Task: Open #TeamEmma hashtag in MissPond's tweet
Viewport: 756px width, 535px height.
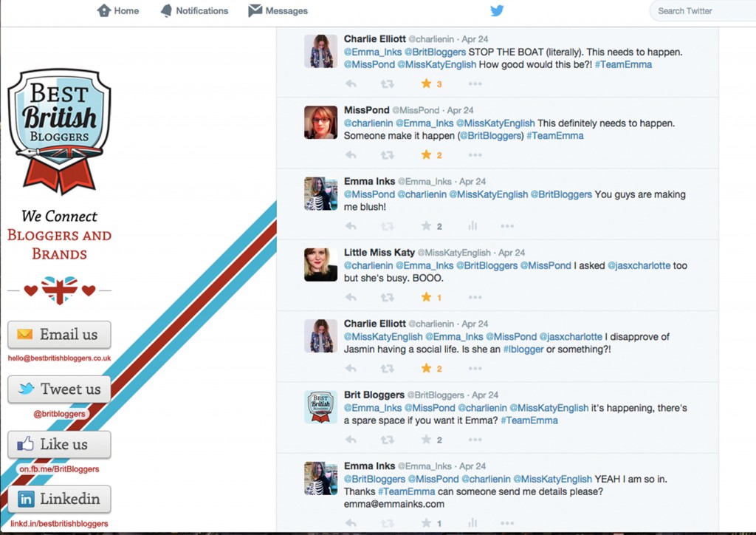Action: 555,135
